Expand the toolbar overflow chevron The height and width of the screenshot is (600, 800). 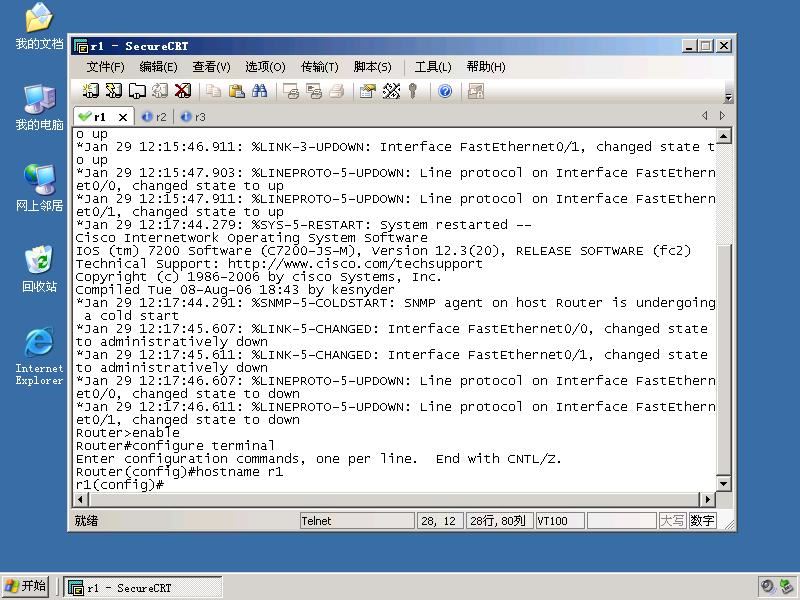729,97
